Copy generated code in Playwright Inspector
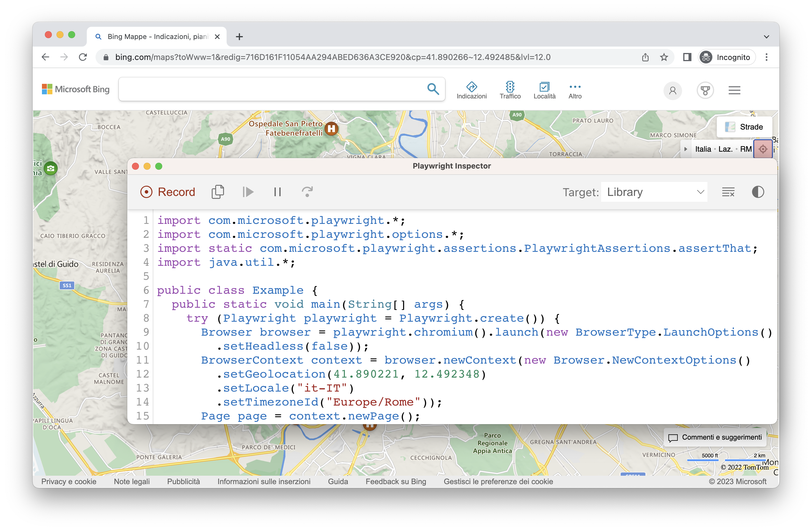The height and width of the screenshot is (531, 812). pyautogui.click(x=218, y=192)
